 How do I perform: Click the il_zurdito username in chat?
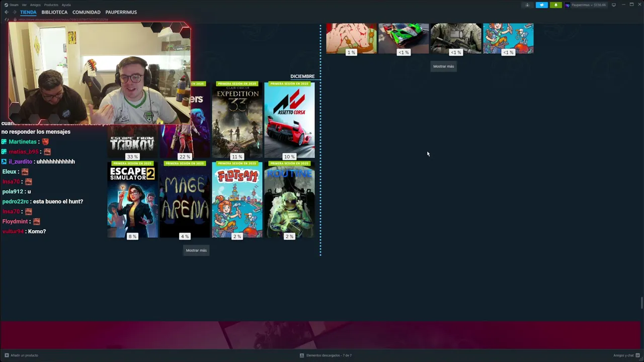coord(20,162)
